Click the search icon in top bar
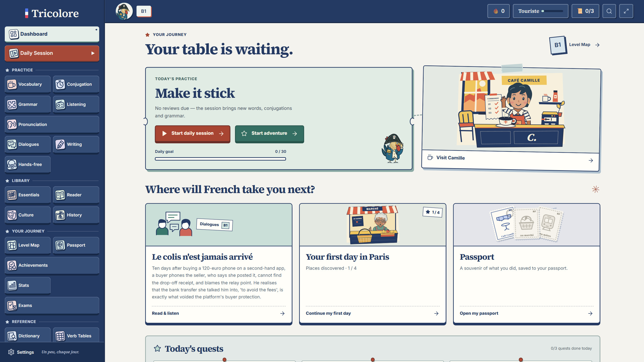 point(609,11)
